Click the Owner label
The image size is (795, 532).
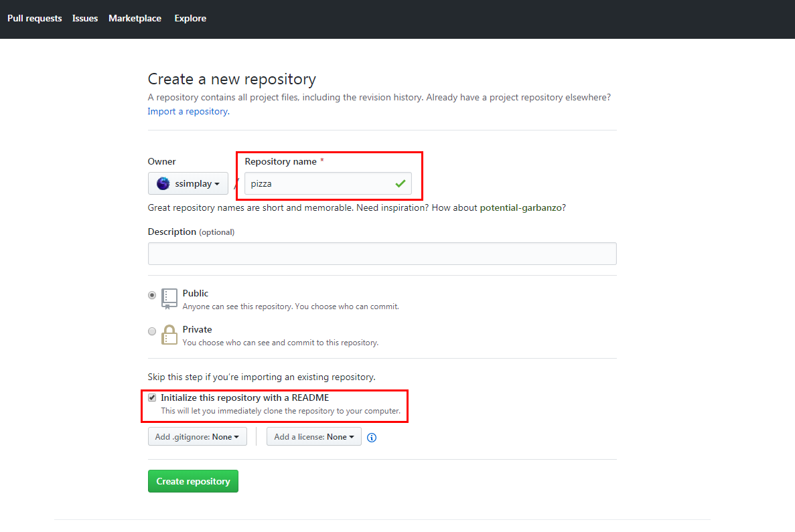tap(161, 162)
